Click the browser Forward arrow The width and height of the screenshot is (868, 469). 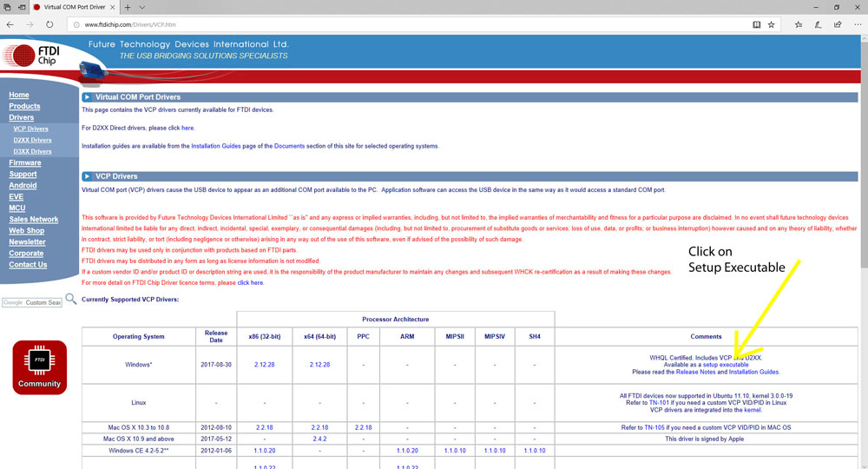click(x=30, y=24)
